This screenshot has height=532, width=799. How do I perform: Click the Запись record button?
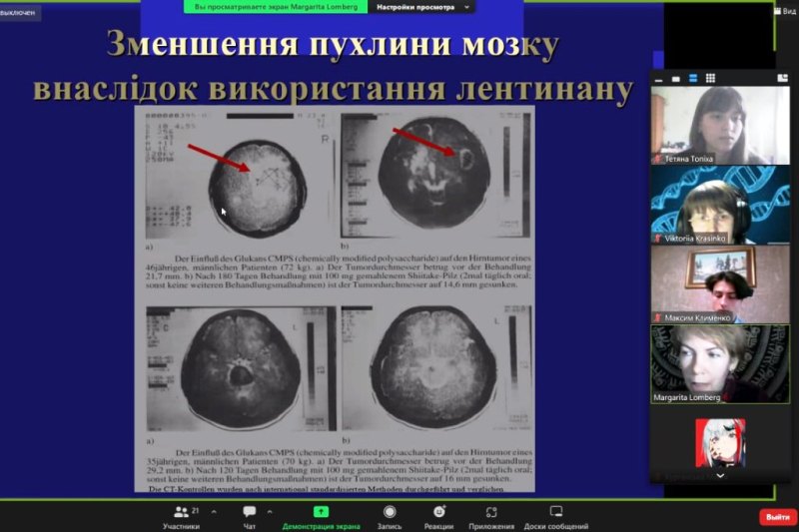pyautogui.click(x=390, y=517)
